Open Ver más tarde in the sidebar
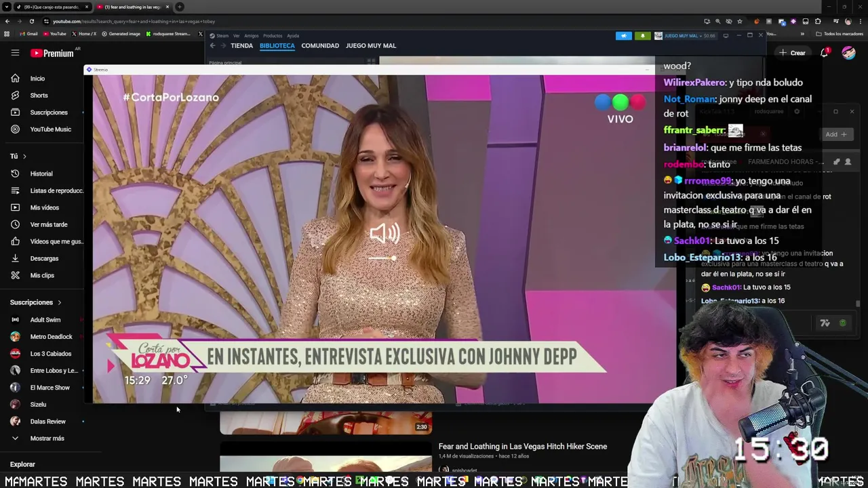This screenshot has width=868, height=488. click(x=49, y=224)
